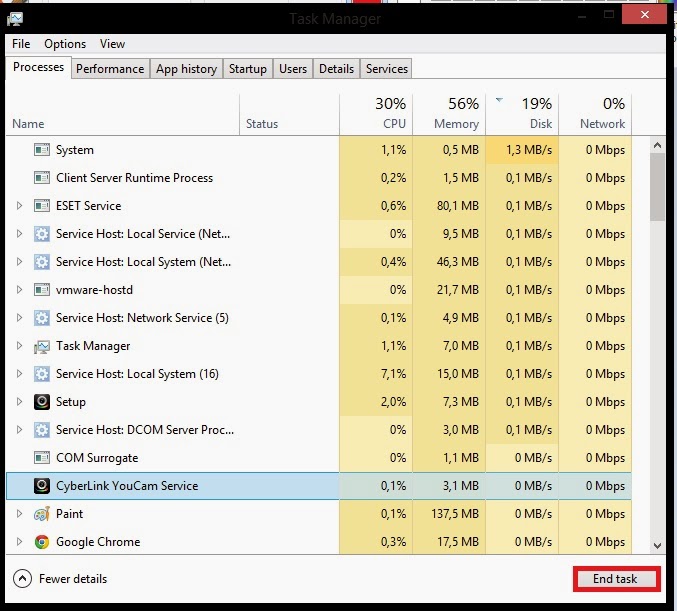Click the Fewer details circle arrow icon
The height and width of the screenshot is (611, 677).
pos(22,579)
